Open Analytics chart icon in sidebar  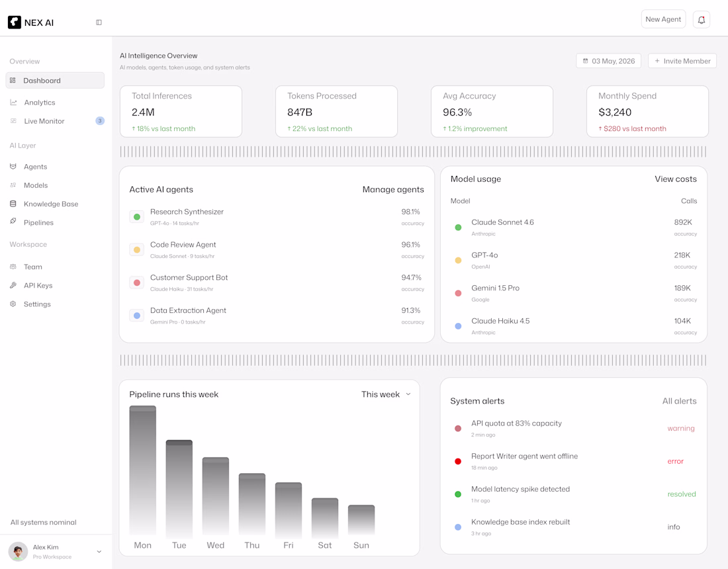click(x=13, y=103)
